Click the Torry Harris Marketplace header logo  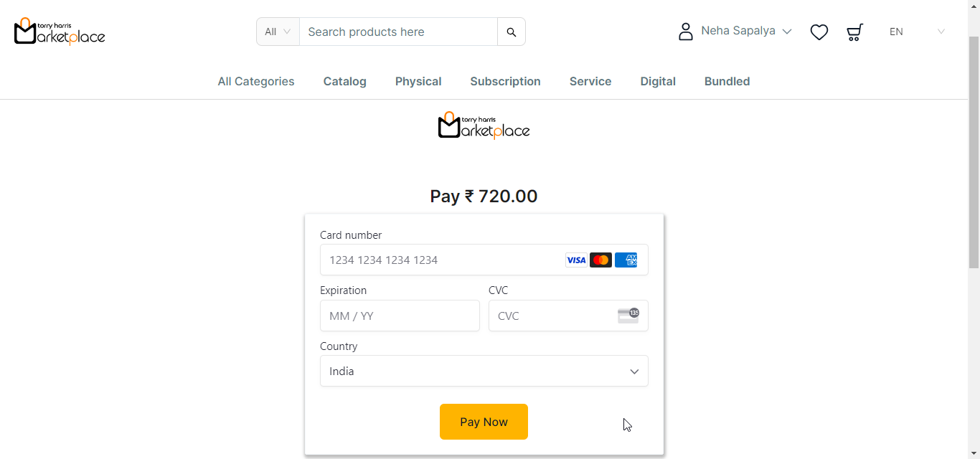pos(60,32)
